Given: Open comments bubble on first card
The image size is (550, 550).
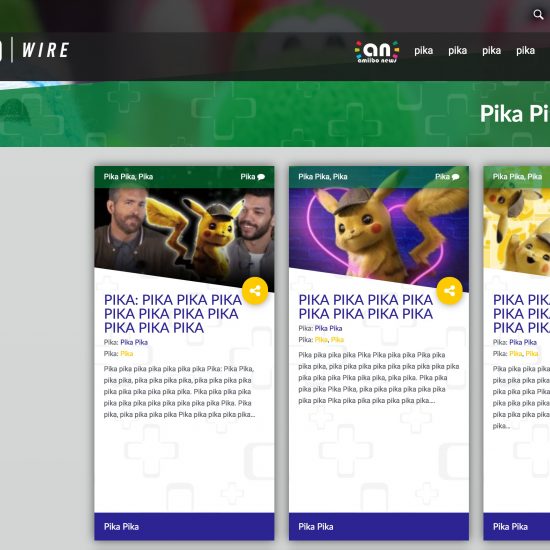Looking at the screenshot, I should [261, 177].
